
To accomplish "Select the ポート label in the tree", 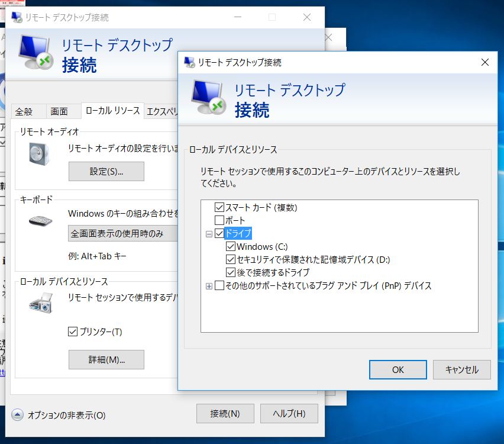I will (235, 220).
